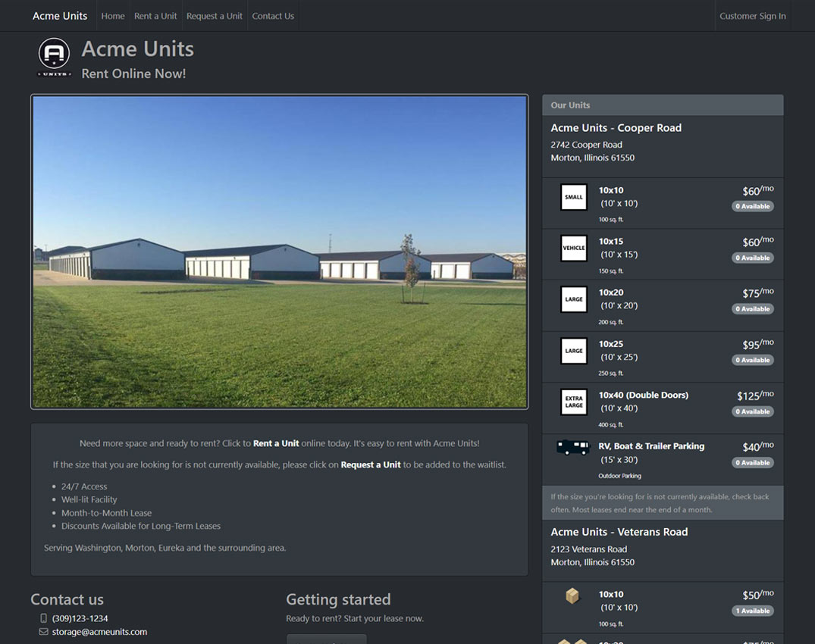Image resolution: width=815 pixels, height=644 pixels.
Task: Open Contact Us in navbar
Action: click(x=273, y=16)
